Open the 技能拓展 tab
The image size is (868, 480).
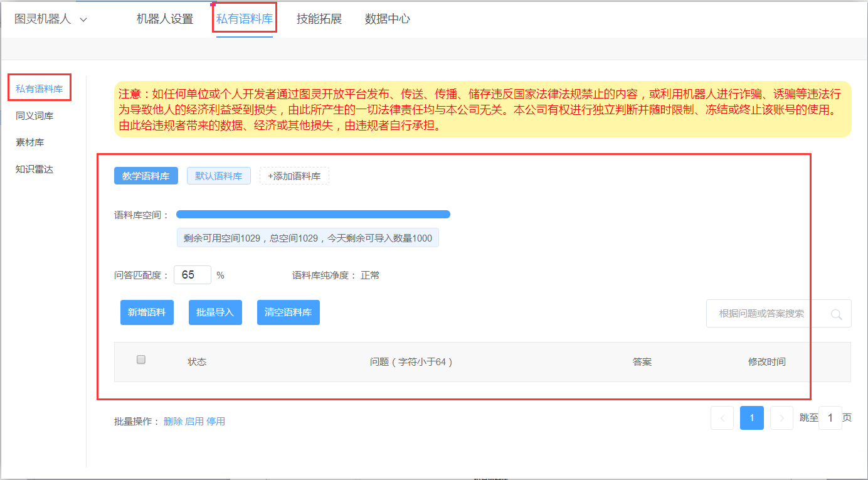point(319,19)
